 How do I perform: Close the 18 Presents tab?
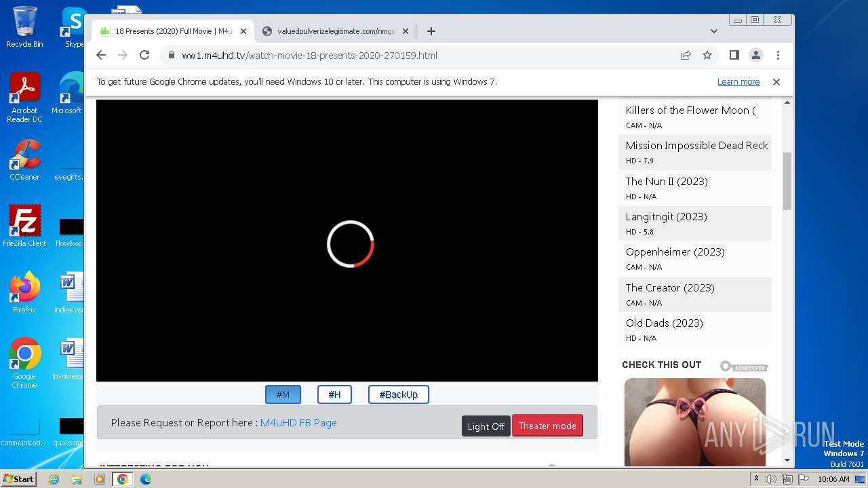tap(243, 31)
